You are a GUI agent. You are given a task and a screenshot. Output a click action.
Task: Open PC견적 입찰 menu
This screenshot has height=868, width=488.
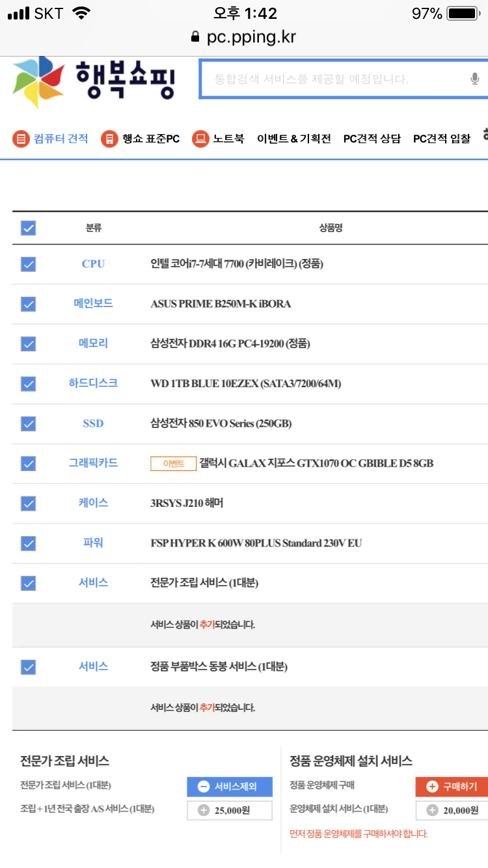[x=442, y=139]
